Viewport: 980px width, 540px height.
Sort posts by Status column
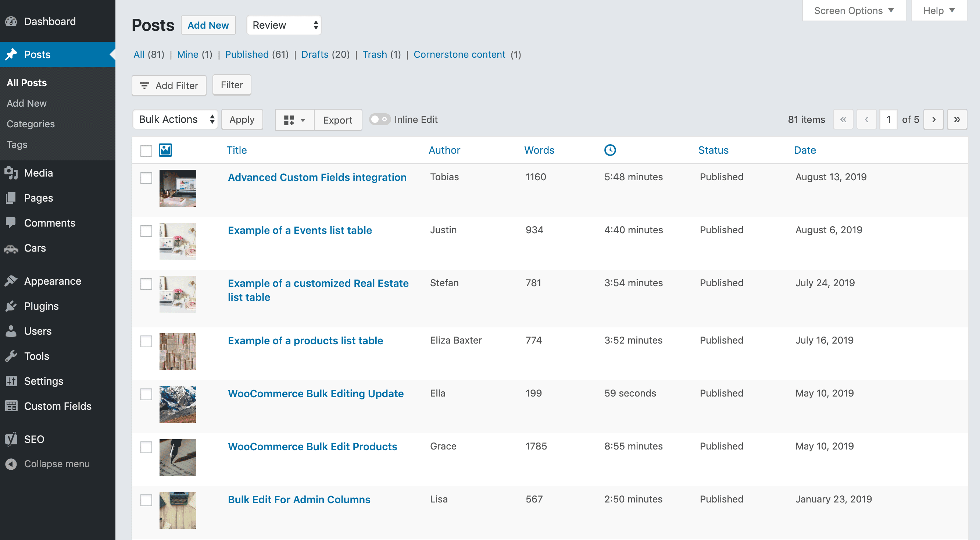click(x=713, y=150)
